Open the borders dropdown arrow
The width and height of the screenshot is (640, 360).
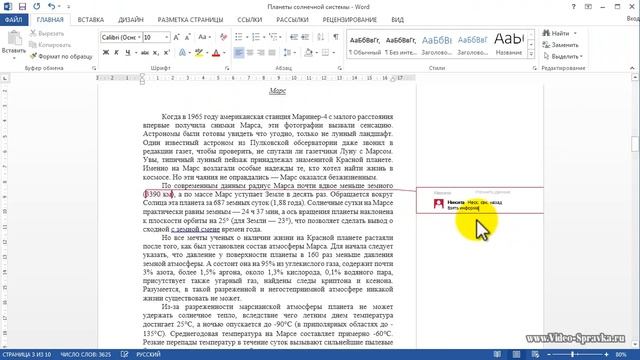(333, 53)
